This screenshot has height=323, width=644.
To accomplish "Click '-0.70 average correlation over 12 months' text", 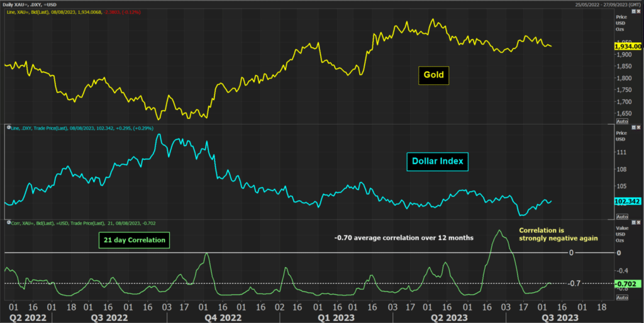I will point(404,238).
